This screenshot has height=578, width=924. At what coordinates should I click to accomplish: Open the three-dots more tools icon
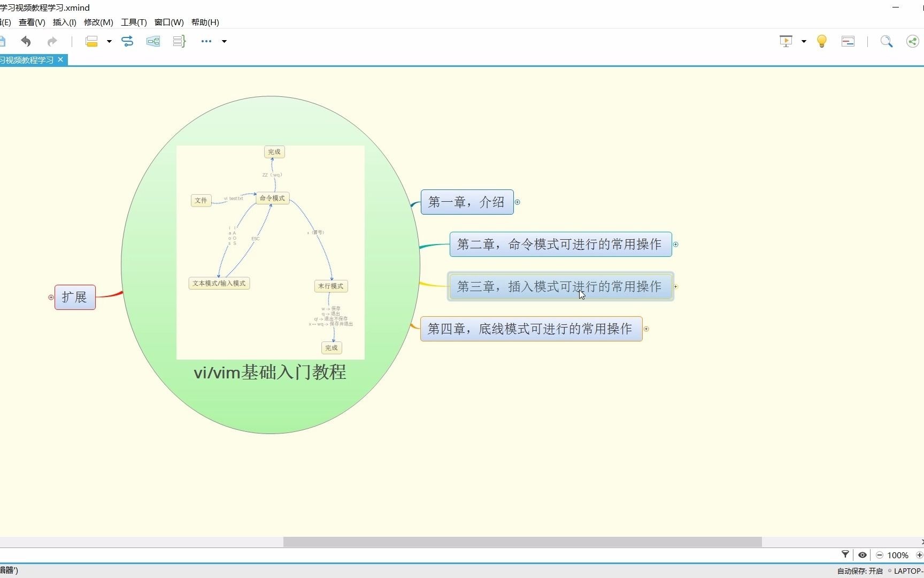pyautogui.click(x=206, y=41)
